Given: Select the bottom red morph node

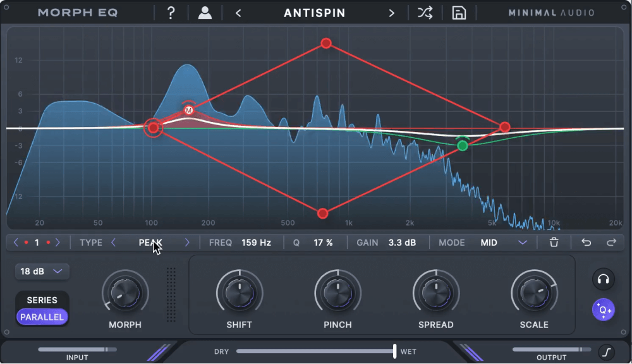Looking at the screenshot, I should pyautogui.click(x=322, y=214).
